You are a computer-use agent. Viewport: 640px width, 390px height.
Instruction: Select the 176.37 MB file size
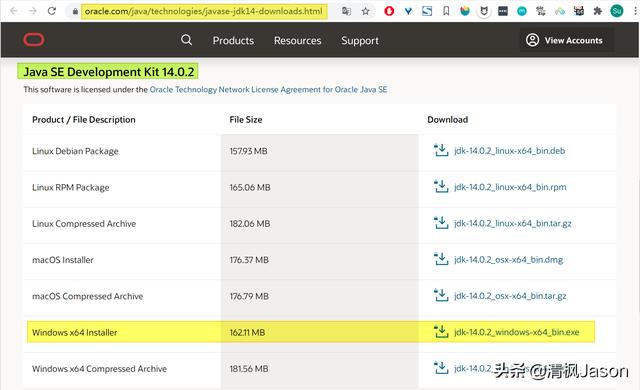pos(249,260)
